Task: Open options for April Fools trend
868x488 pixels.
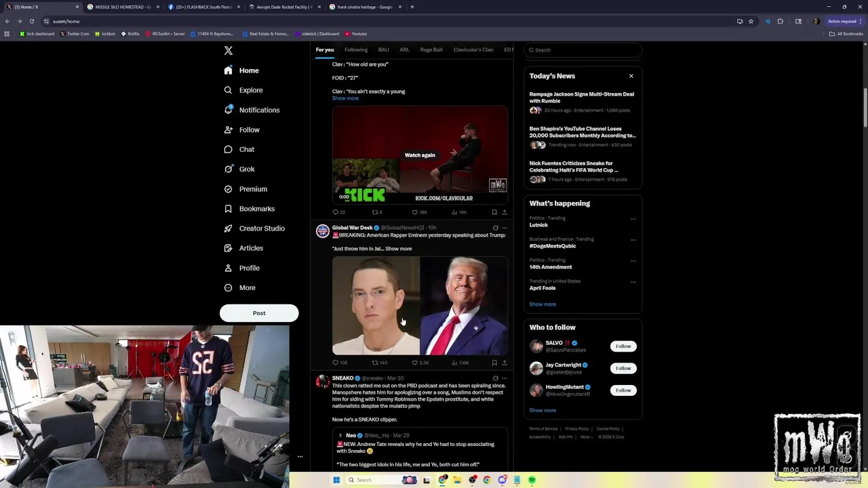Action: point(633,282)
